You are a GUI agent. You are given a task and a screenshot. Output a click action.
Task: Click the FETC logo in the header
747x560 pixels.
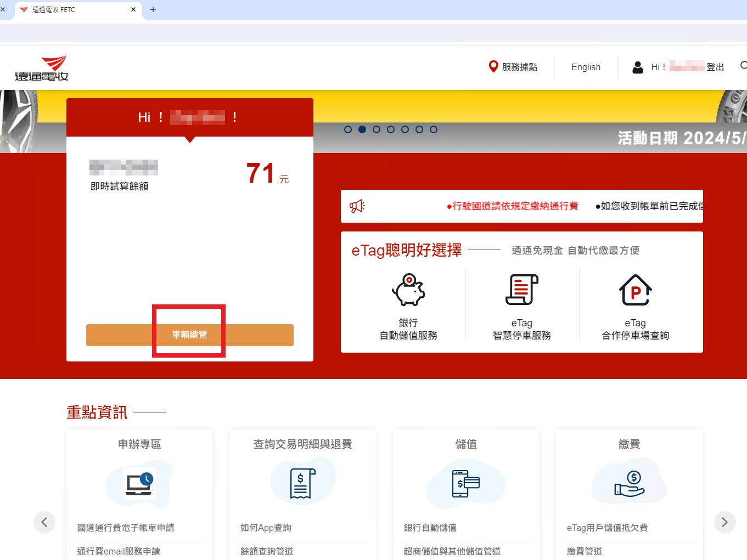pyautogui.click(x=42, y=68)
